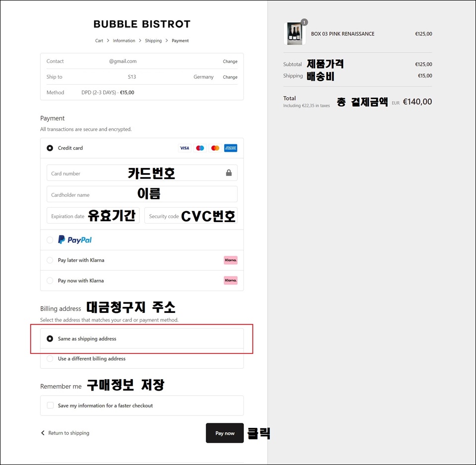The image size is (476, 465).
Task: Click the Payment breadcrumb step
Action: [180, 41]
